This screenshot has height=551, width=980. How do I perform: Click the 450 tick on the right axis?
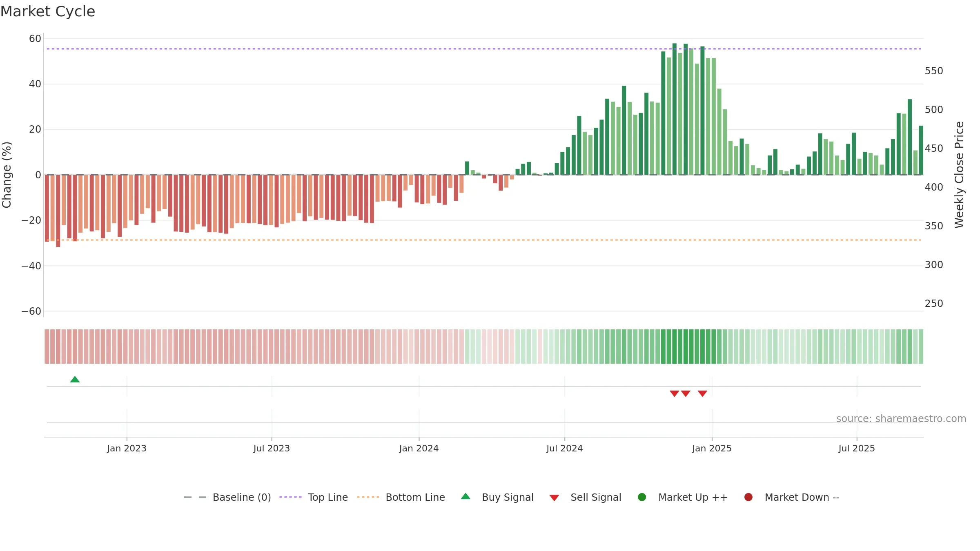(934, 149)
